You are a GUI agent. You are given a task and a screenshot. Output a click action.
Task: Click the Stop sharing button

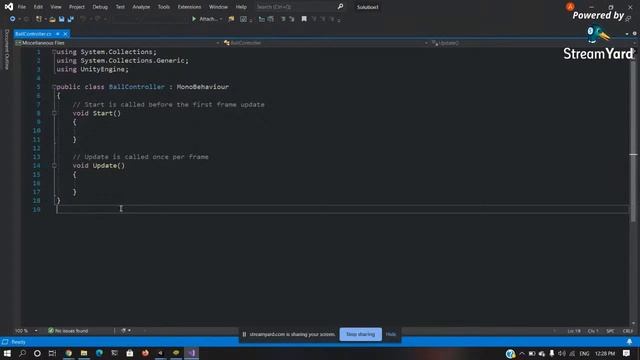360,334
